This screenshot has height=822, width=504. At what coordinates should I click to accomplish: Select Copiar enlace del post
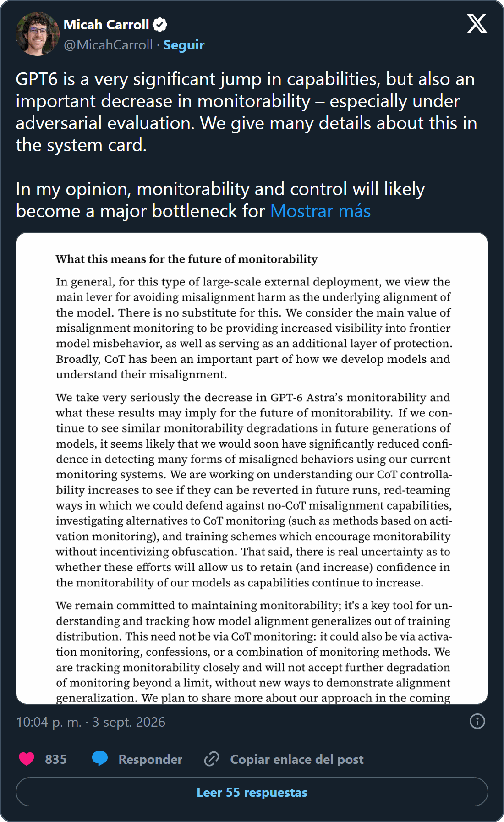coord(297,759)
